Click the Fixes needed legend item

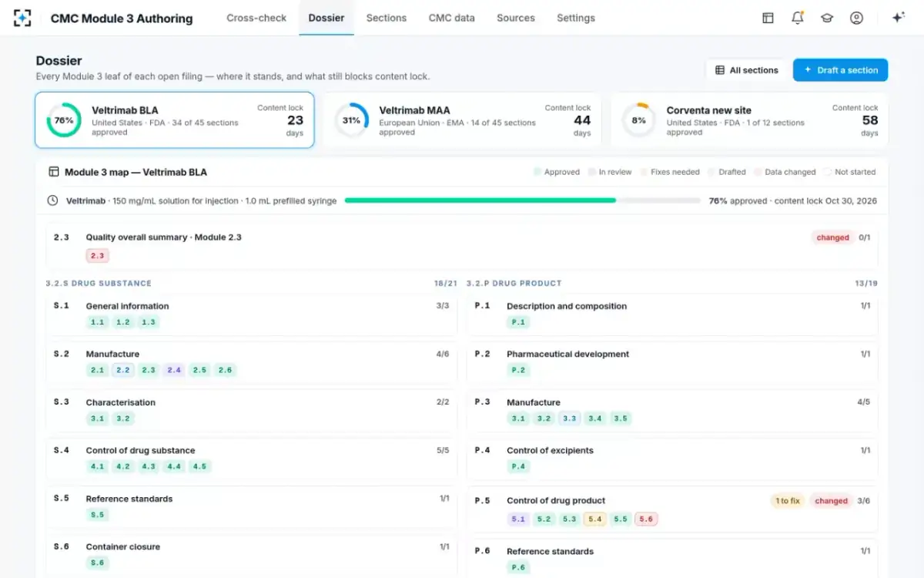pos(670,172)
